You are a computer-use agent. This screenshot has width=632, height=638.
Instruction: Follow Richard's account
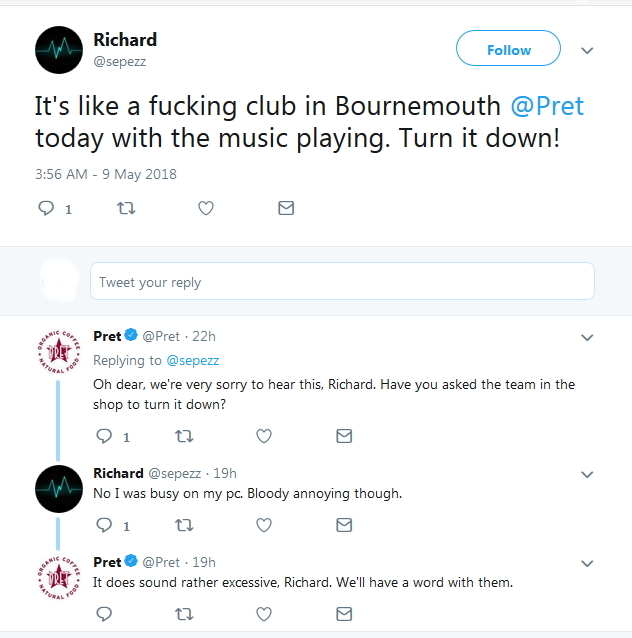[508, 50]
